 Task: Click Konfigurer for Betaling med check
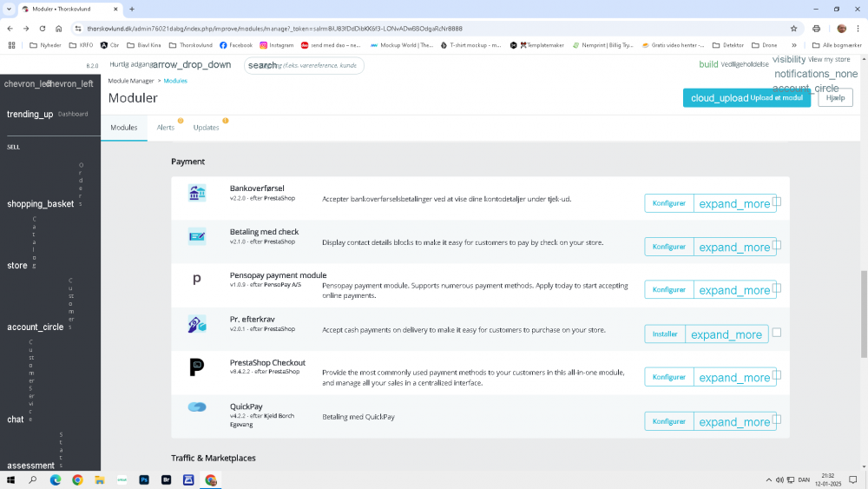pyautogui.click(x=668, y=247)
